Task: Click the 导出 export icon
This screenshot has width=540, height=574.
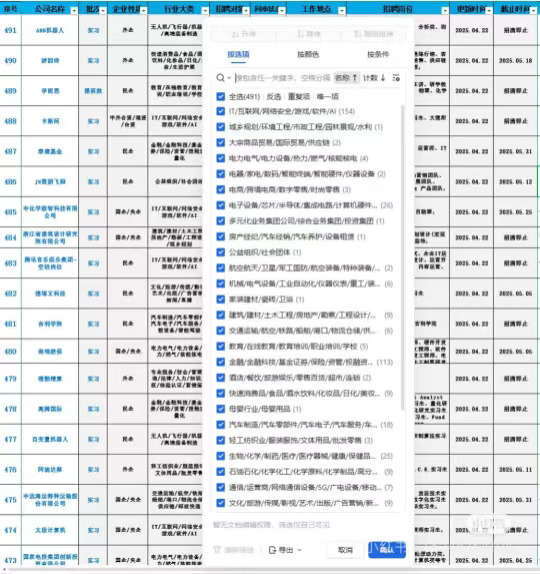Action: (272, 550)
